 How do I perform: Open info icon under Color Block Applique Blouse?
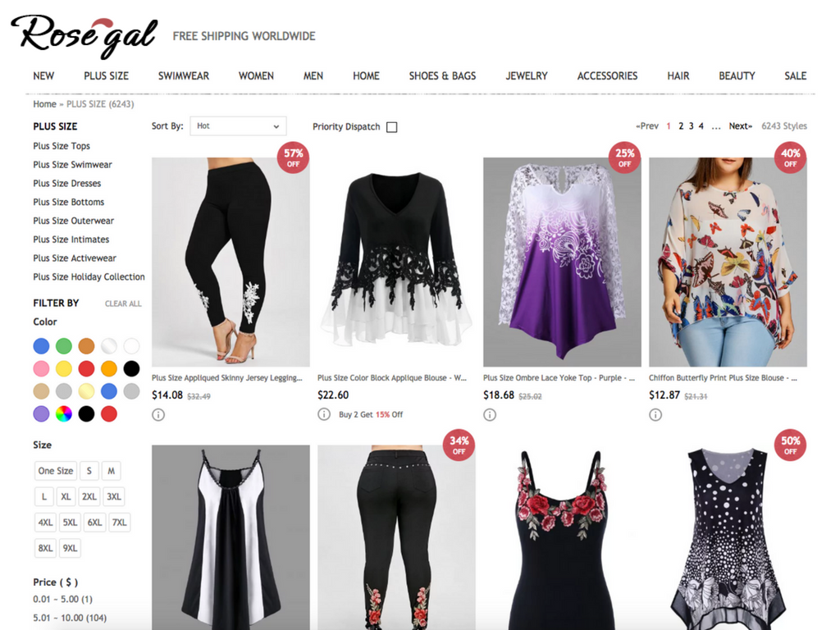pos(324,414)
